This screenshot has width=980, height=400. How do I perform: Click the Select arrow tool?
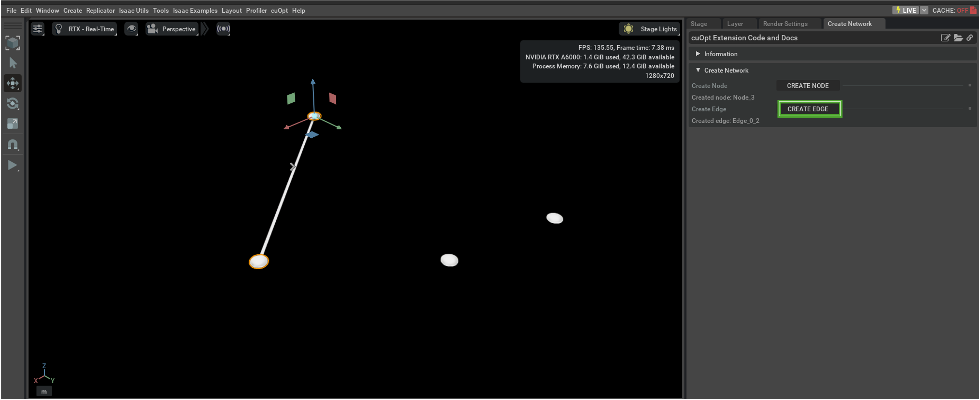pos(13,63)
